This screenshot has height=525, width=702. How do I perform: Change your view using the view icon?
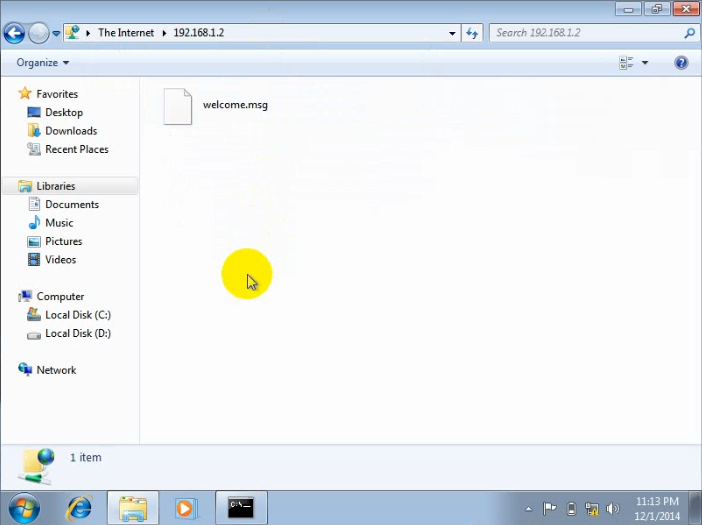click(x=626, y=63)
